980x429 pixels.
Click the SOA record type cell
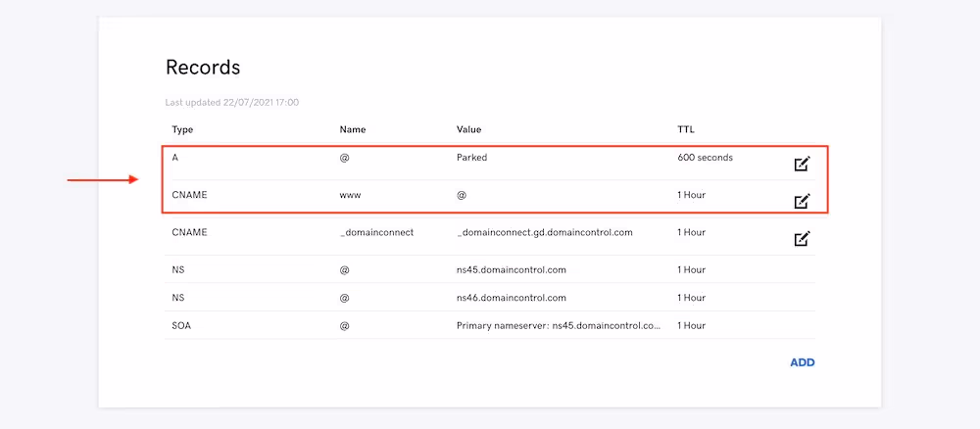coord(181,325)
